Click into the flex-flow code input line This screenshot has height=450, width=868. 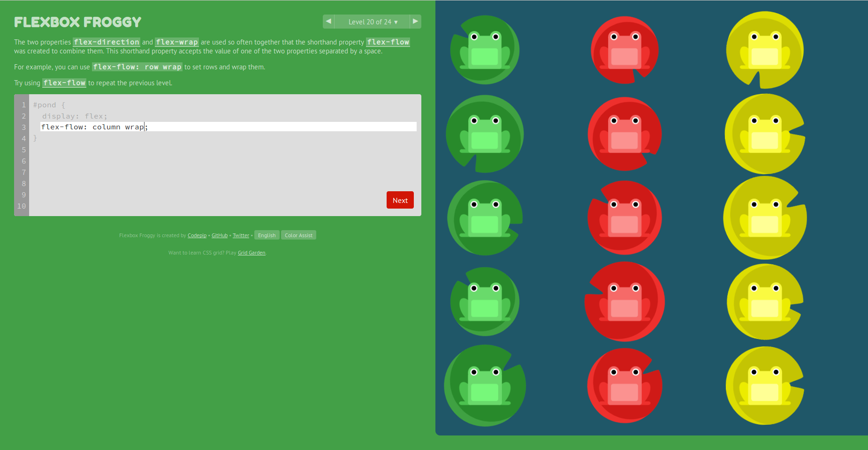pos(228,127)
